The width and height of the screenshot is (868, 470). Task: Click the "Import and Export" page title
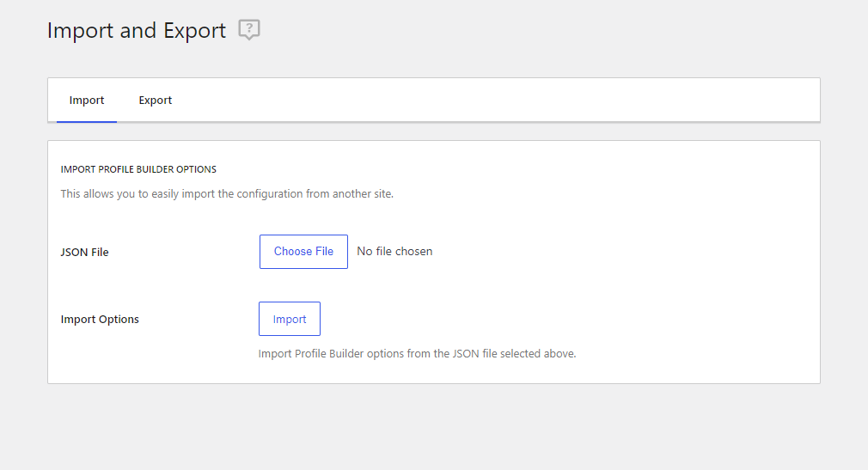137,30
